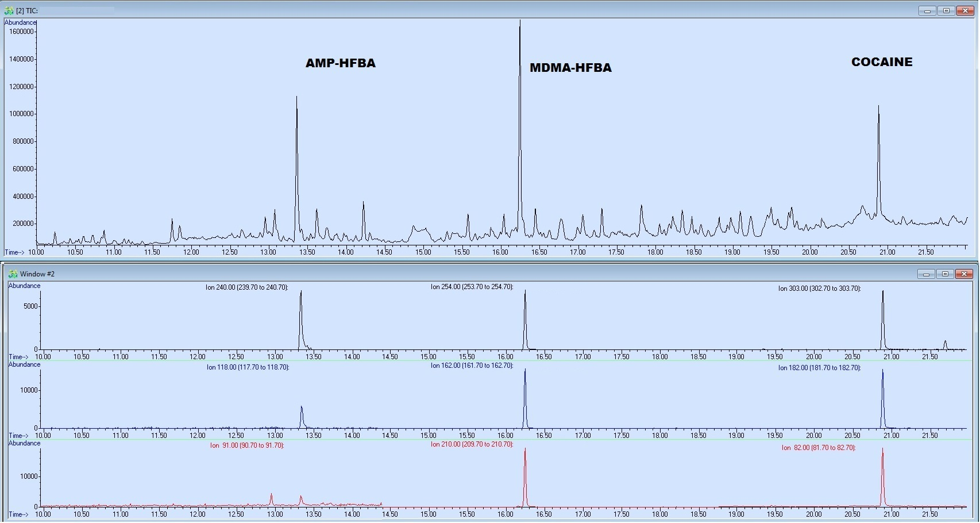The height and width of the screenshot is (523, 980).
Task: Click the Ion 182.00 label
Action: (820, 368)
